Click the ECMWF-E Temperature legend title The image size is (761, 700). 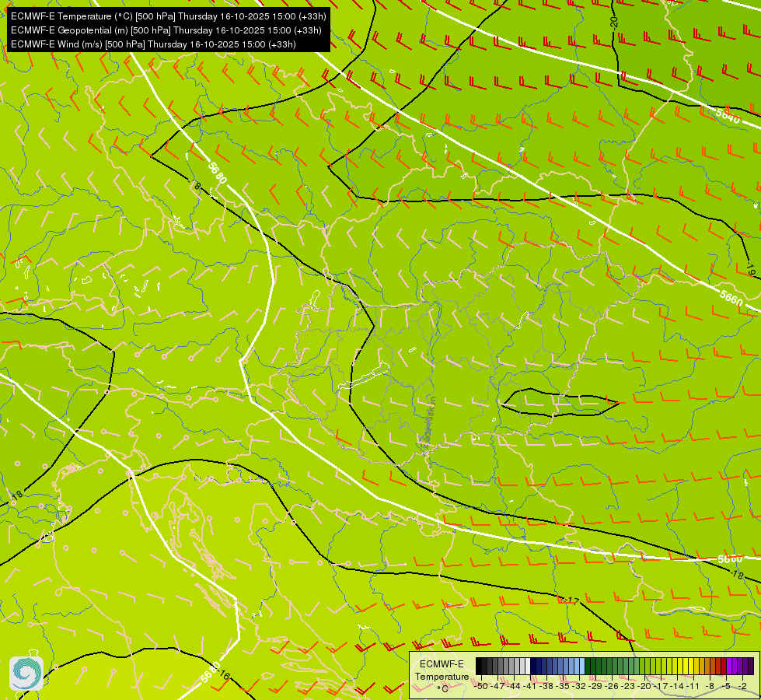[442, 670]
